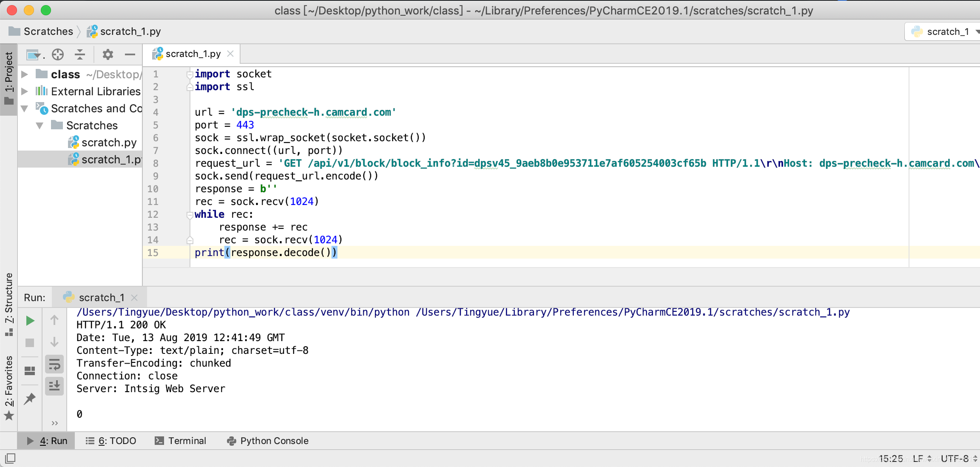The height and width of the screenshot is (467, 980).
Task: Toggle scroll to end in console
Action: click(x=54, y=386)
